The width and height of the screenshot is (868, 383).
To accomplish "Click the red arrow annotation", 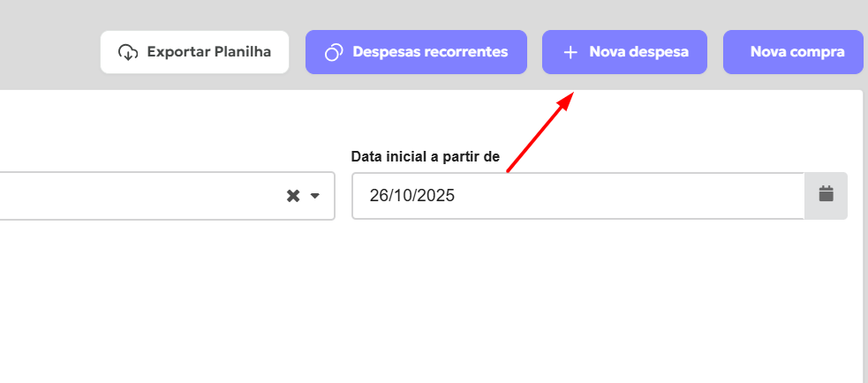I will pyautogui.click(x=539, y=132).
